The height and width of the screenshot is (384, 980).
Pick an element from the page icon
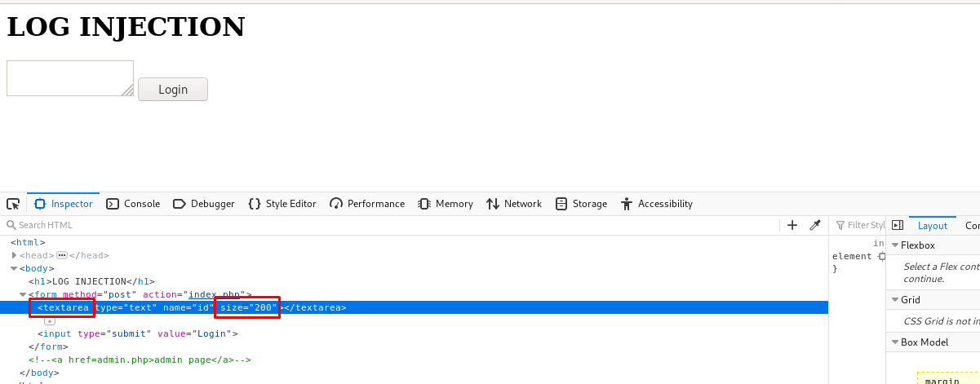click(x=13, y=204)
